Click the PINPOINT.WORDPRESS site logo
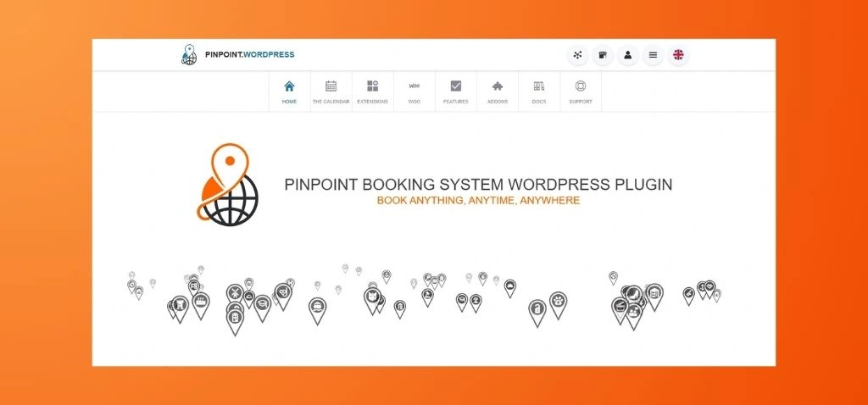This screenshot has width=868, height=405. 238,55
